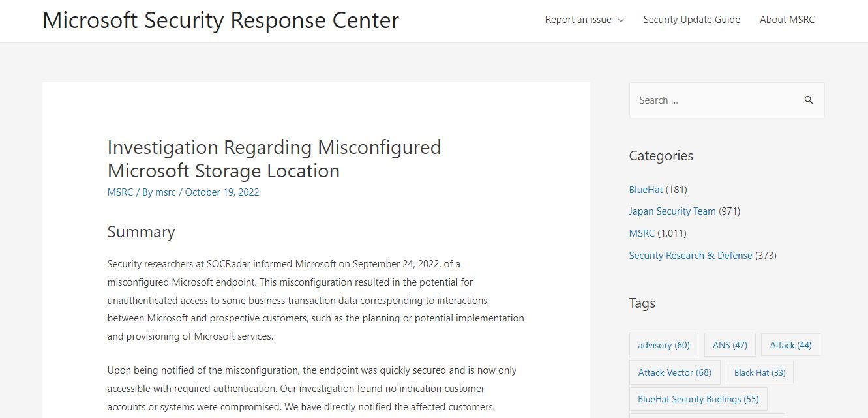The height and width of the screenshot is (418, 868).
Task: Select the Attack Vector (68) tag
Action: [x=674, y=372]
